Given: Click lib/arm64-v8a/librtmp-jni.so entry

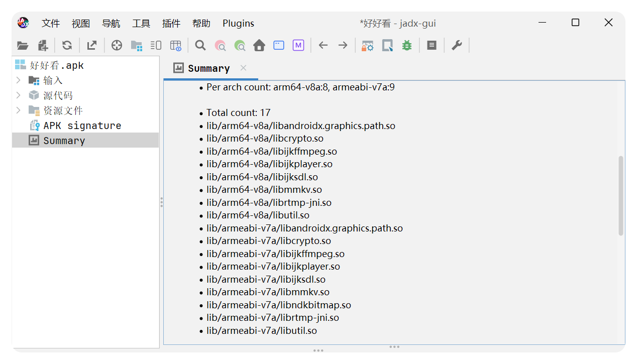Looking at the screenshot, I should 269,202.
